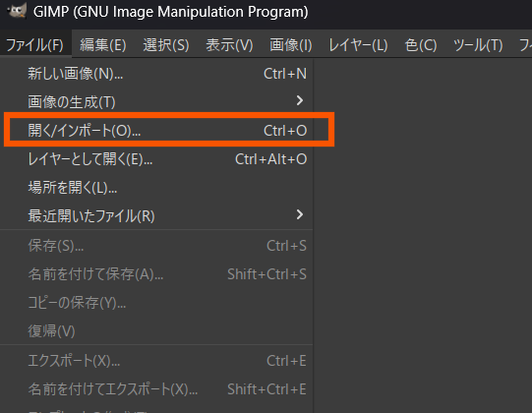The image size is (532, 413).
Task: Choose 新しい画像(N)... from the File menu
Action: (x=156, y=74)
